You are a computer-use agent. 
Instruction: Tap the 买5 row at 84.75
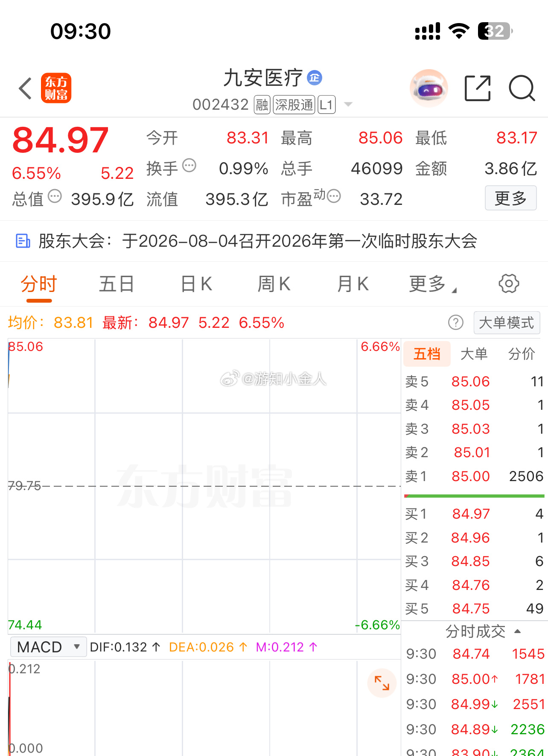coord(474,609)
